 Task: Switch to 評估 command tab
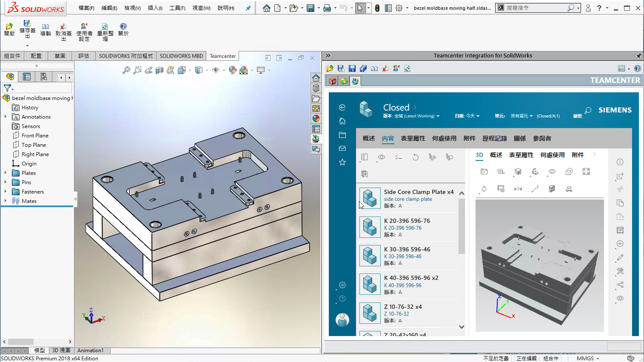click(x=84, y=56)
